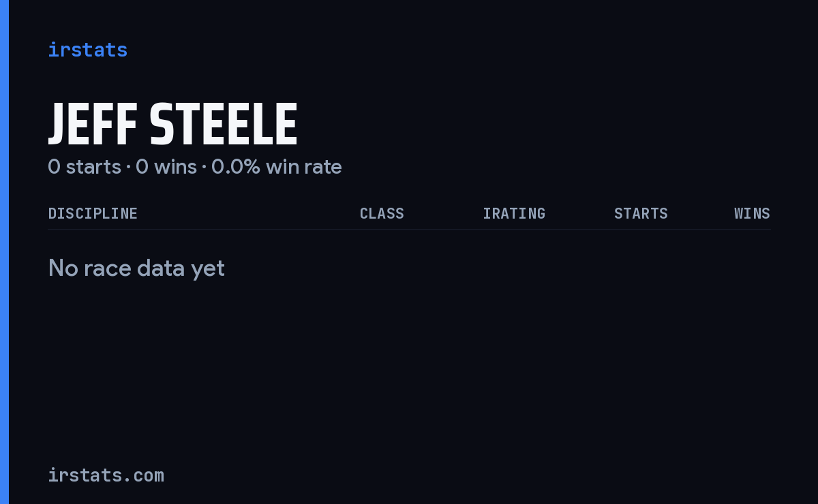Click the blue vertical accent bar
This screenshot has height=504, width=818.
pyautogui.click(x=4, y=252)
